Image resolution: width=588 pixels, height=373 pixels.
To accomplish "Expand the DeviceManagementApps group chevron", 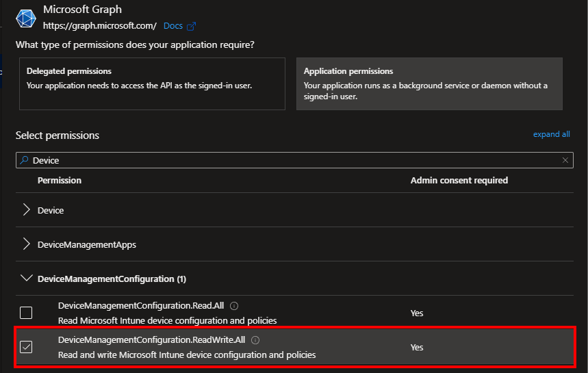I will click(x=27, y=244).
